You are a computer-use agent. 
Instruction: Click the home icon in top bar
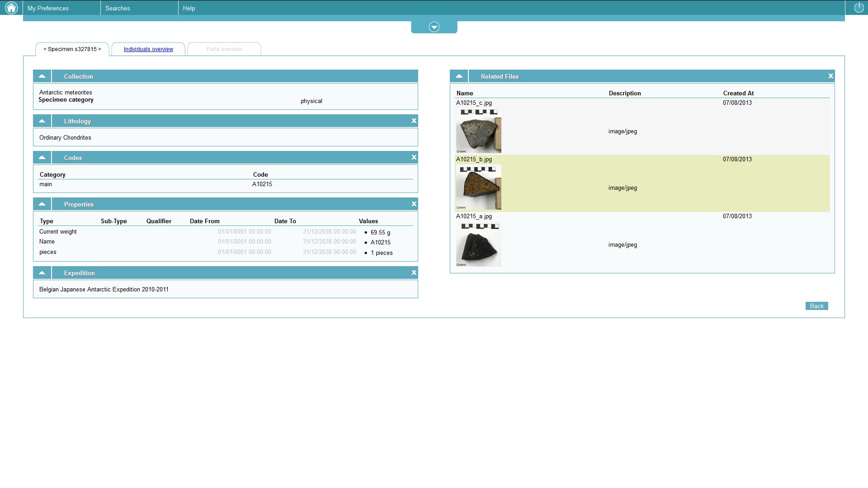(11, 8)
